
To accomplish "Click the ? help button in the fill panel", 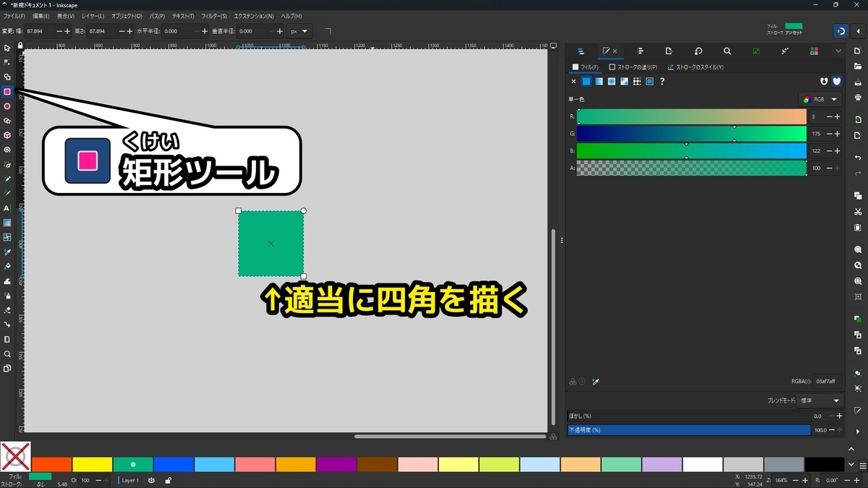I will [662, 82].
